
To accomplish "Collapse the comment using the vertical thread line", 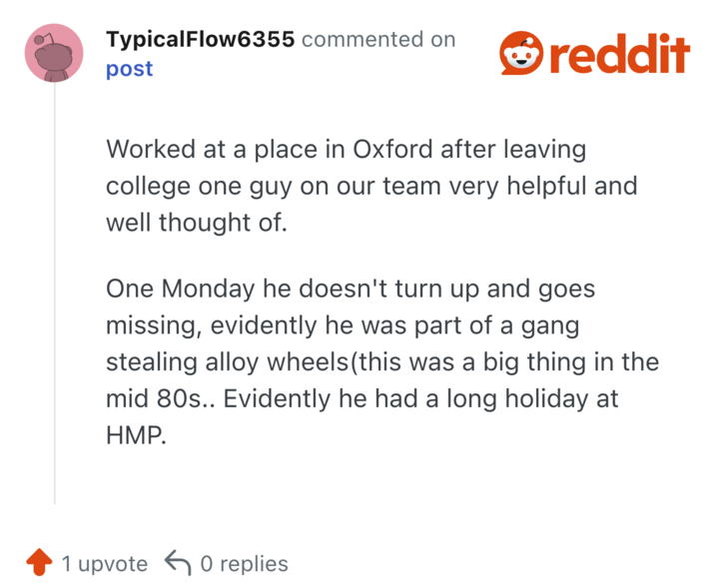I will [54, 299].
